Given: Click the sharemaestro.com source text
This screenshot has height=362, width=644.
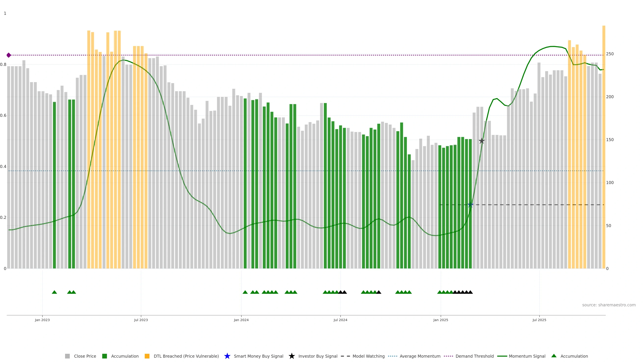Looking at the screenshot, I should point(609,305).
